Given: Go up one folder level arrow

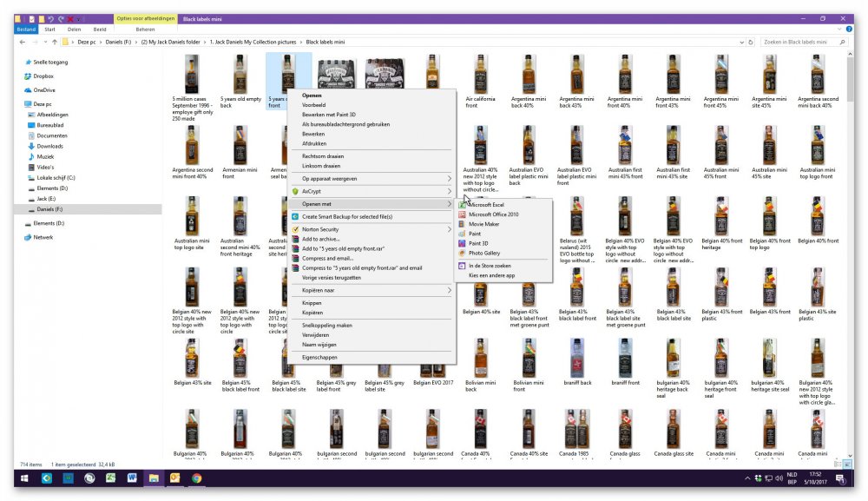Looking at the screenshot, I should (x=54, y=42).
